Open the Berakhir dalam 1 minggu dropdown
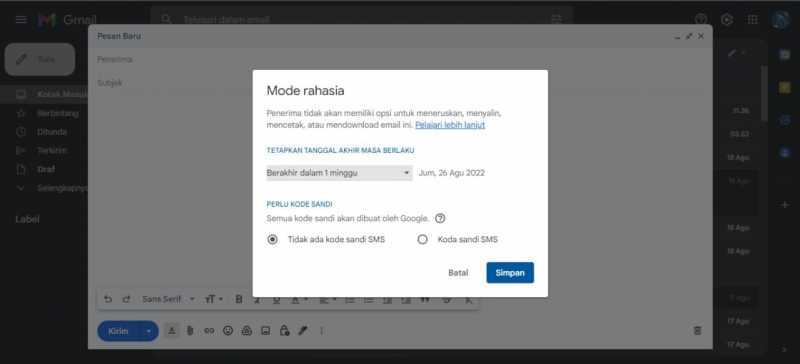Viewport: 800px width, 364px height. pos(339,173)
